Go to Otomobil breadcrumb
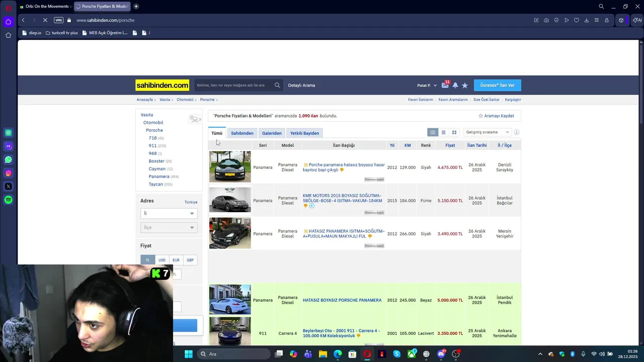Viewport: 644px width, 362px height. [185, 100]
